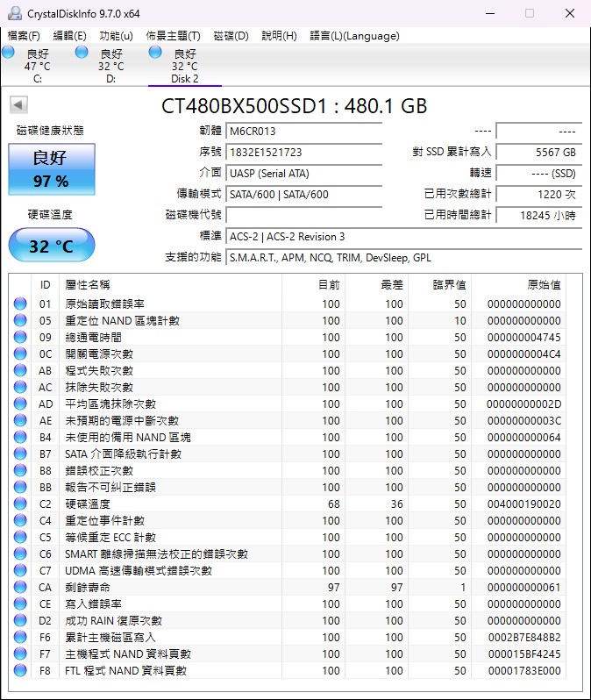Click status circle for attribute 0C
Image resolution: width=591 pixels, height=700 pixels.
[x=20, y=354]
